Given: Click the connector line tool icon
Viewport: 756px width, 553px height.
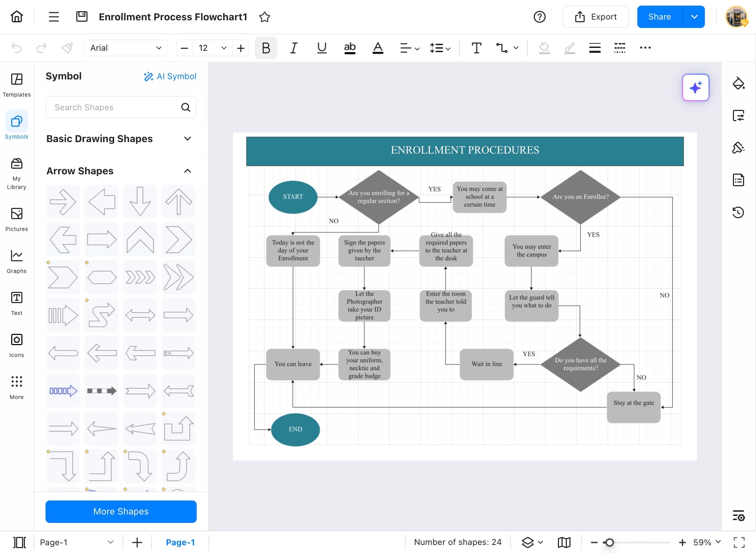Looking at the screenshot, I should click(502, 48).
